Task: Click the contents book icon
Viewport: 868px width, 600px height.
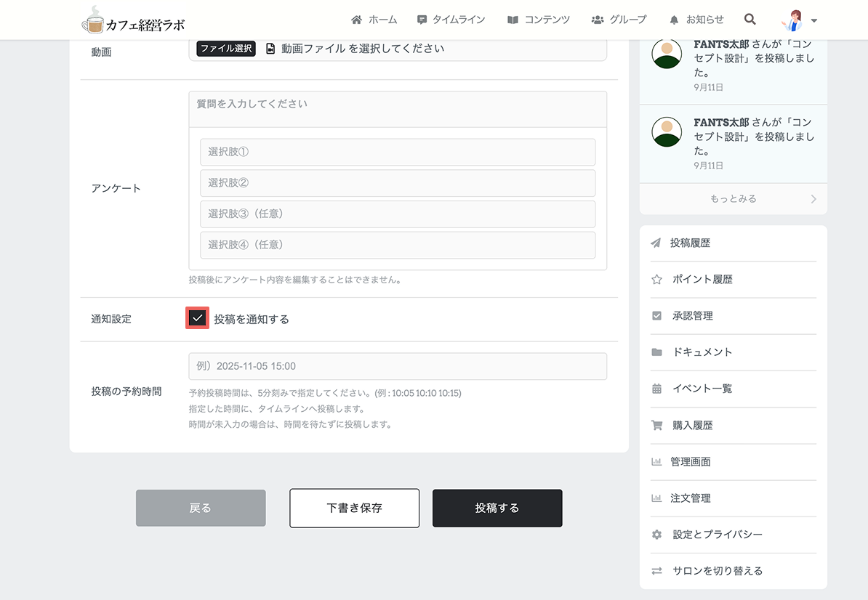Action: 513,20
